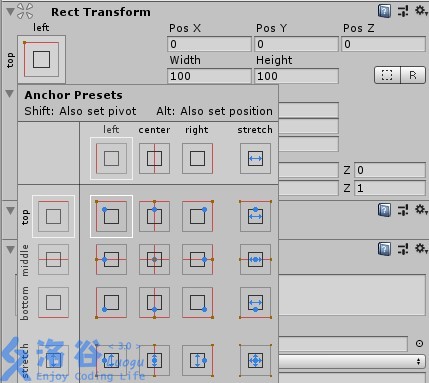Image resolution: width=429 pixels, height=383 pixels.
Task: Select top with horizontal stretch anchor preset
Action: coord(255,216)
